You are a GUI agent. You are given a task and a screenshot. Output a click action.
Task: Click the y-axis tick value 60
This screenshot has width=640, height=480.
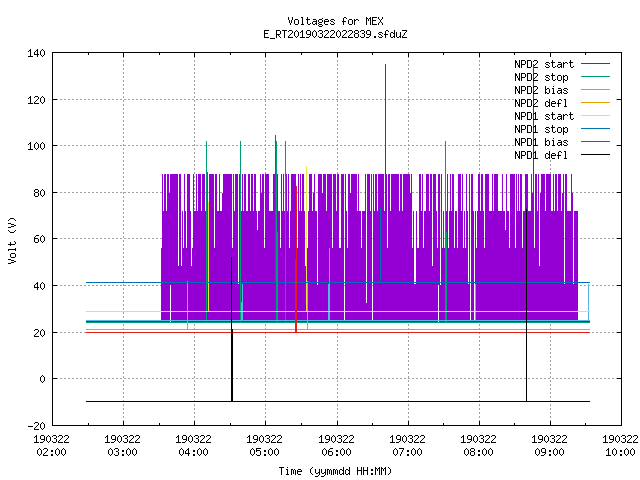coord(39,239)
